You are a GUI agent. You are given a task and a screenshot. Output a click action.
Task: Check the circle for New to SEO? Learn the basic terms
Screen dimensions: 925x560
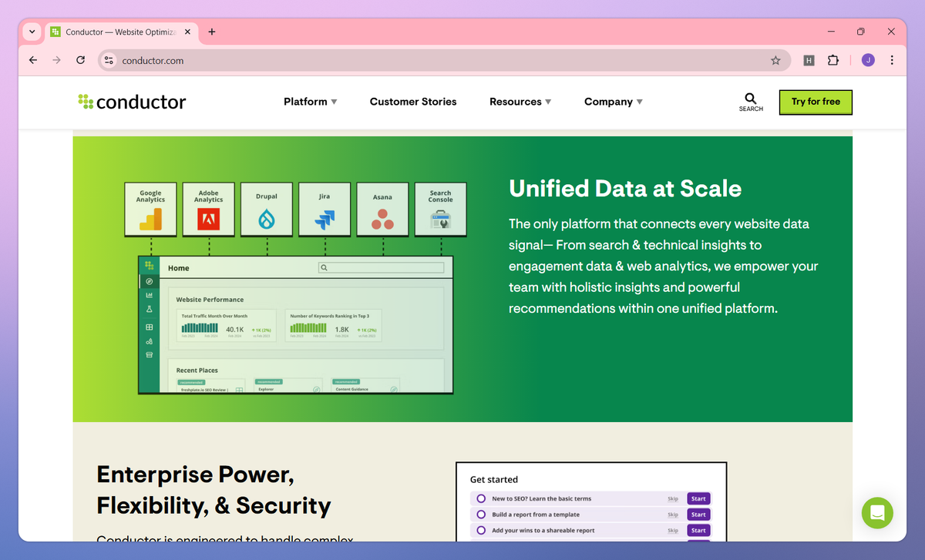click(481, 498)
